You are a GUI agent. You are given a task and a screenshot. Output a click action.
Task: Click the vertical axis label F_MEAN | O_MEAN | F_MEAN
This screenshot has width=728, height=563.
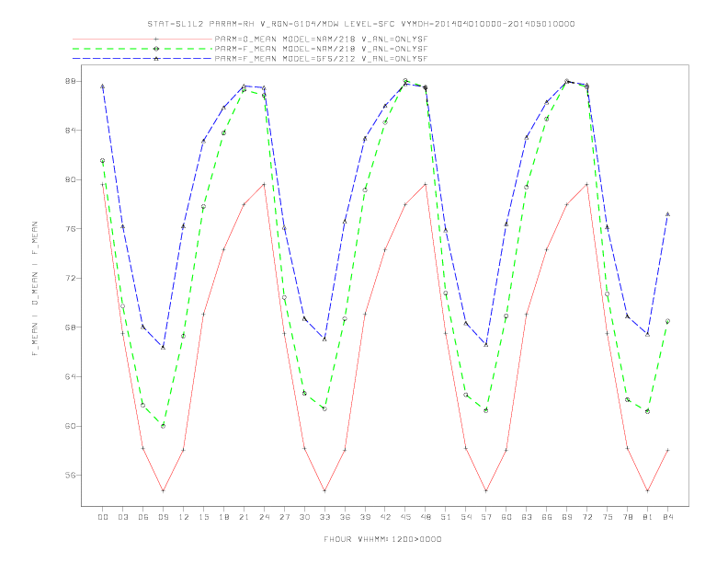tap(35, 289)
